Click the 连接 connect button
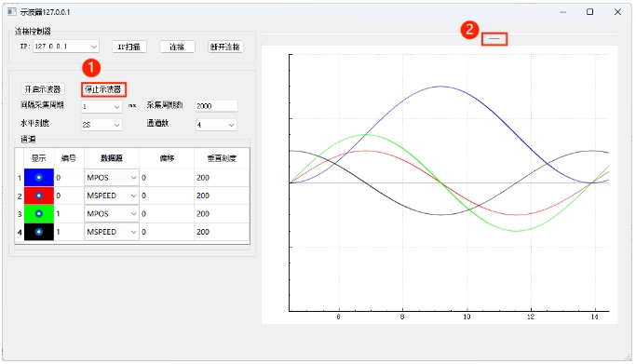Image resolution: width=636 pixels, height=364 pixels. (x=177, y=47)
